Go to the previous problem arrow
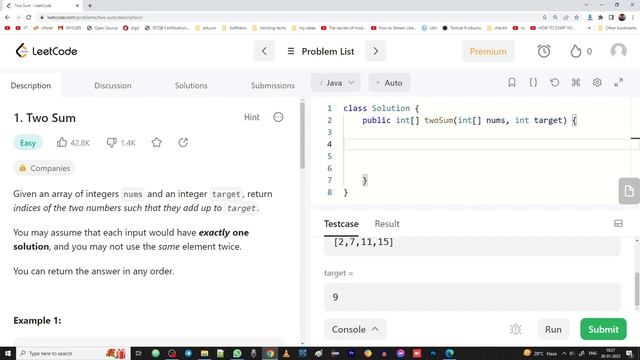This screenshot has width=640, height=360. (264, 51)
